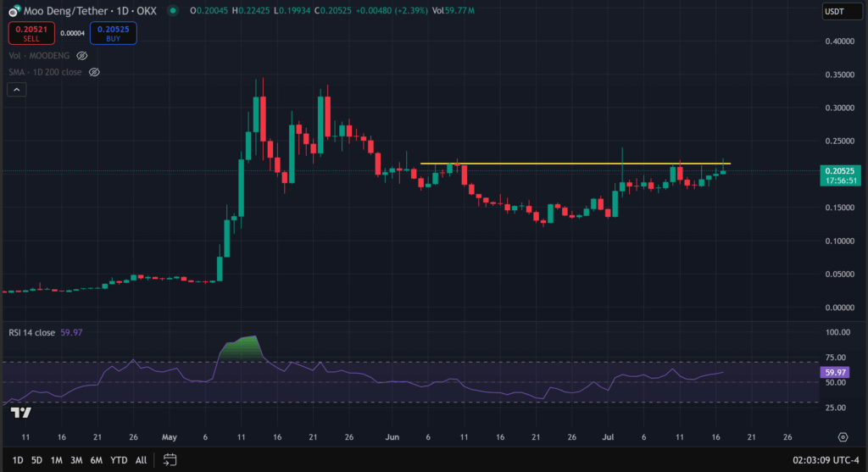Toggle visibility of SMA 200 close indicator
The width and height of the screenshot is (868, 472).
[x=95, y=72]
